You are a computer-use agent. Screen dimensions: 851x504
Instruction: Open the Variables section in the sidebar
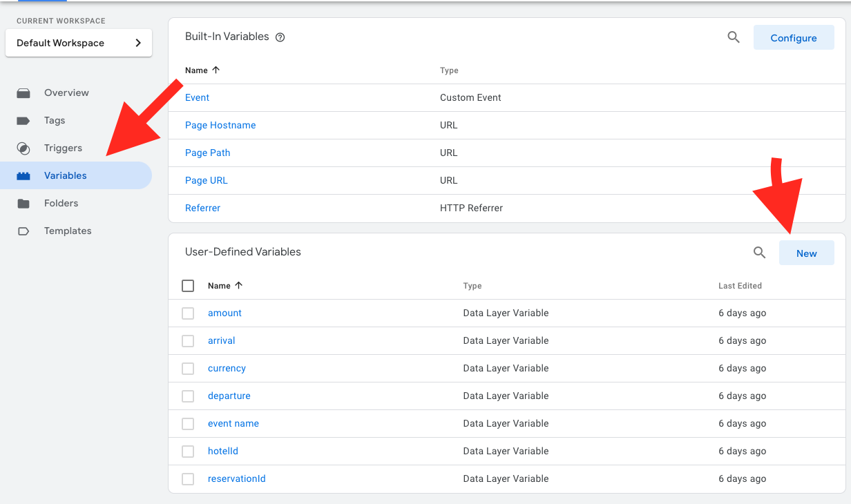pos(66,176)
